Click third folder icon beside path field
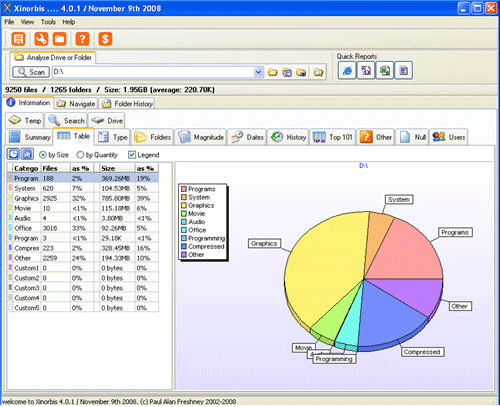500x407 pixels. coord(301,72)
